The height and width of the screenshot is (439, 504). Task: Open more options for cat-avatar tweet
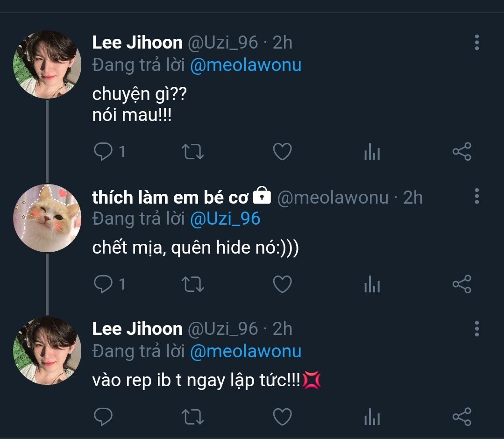tap(476, 197)
